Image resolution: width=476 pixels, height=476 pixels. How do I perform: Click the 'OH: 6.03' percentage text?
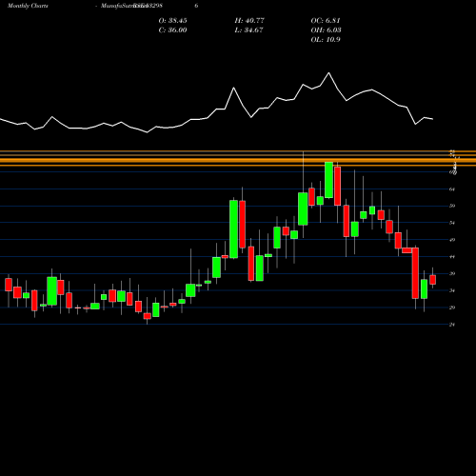click(x=326, y=30)
